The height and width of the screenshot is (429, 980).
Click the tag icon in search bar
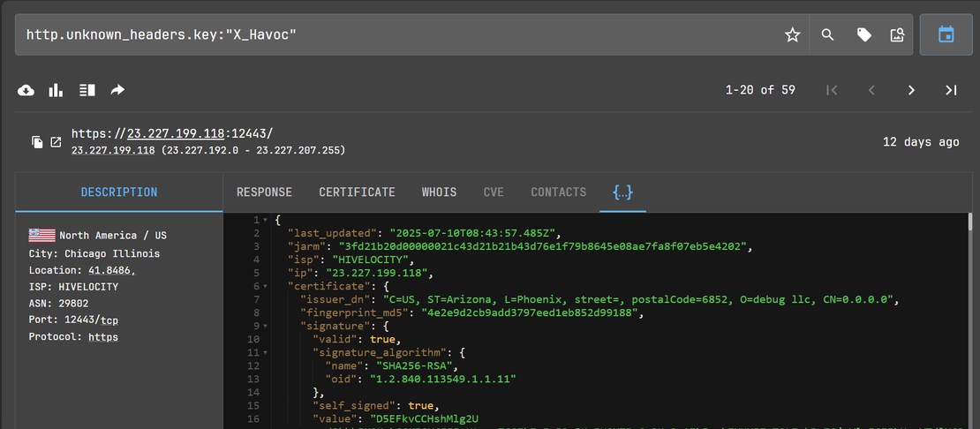[863, 35]
